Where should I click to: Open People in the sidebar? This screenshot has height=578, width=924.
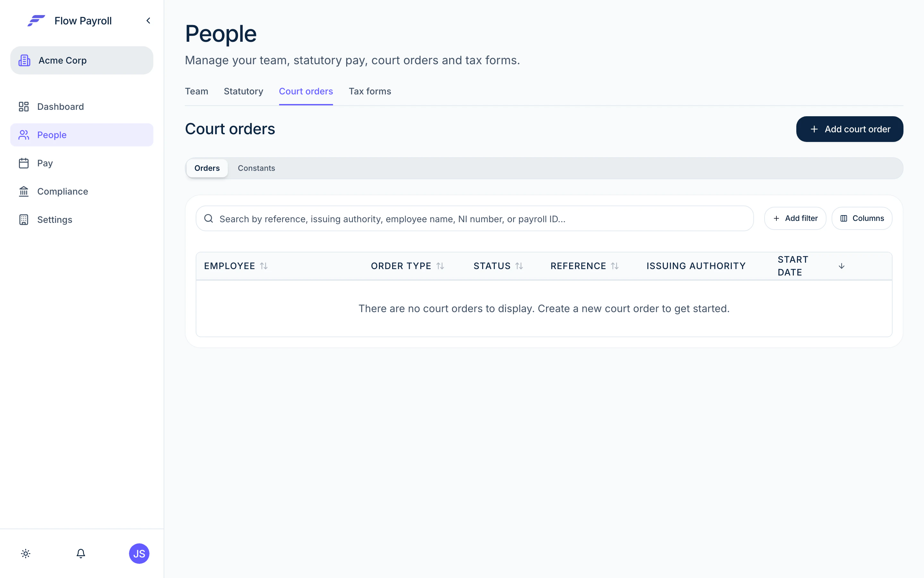(82, 135)
